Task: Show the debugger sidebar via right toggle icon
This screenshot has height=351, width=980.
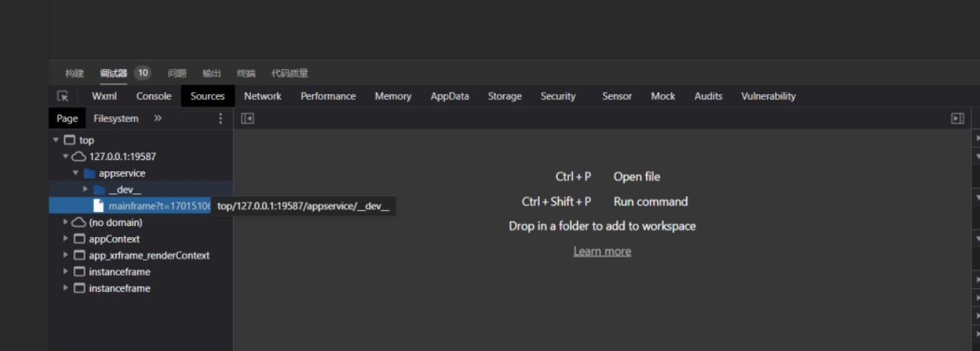Action: tap(957, 118)
